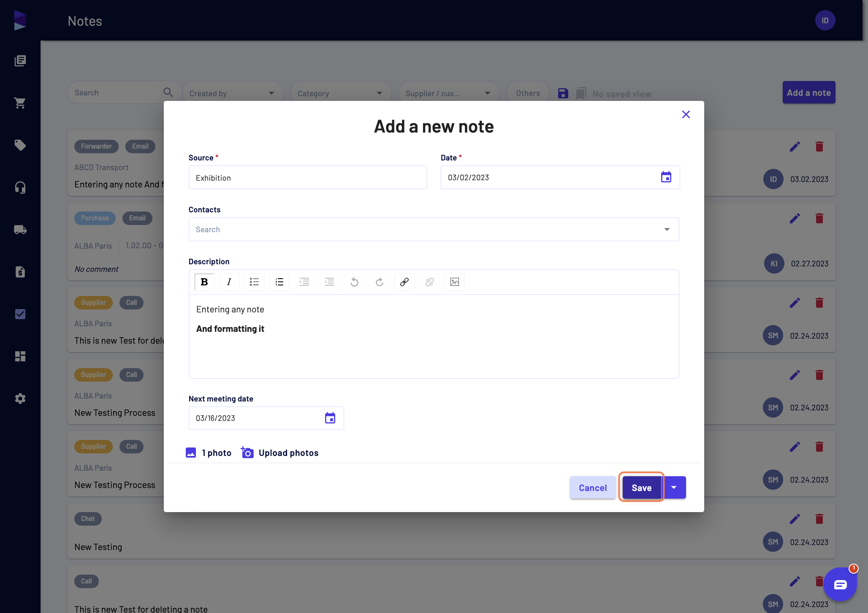Open the settings gear in sidebar
The image size is (868, 613).
tap(20, 399)
